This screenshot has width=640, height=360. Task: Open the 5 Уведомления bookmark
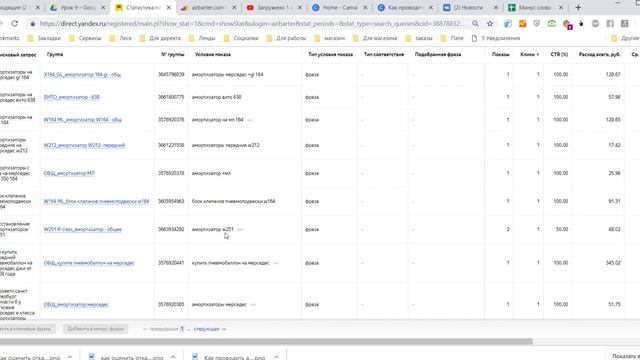[496, 38]
